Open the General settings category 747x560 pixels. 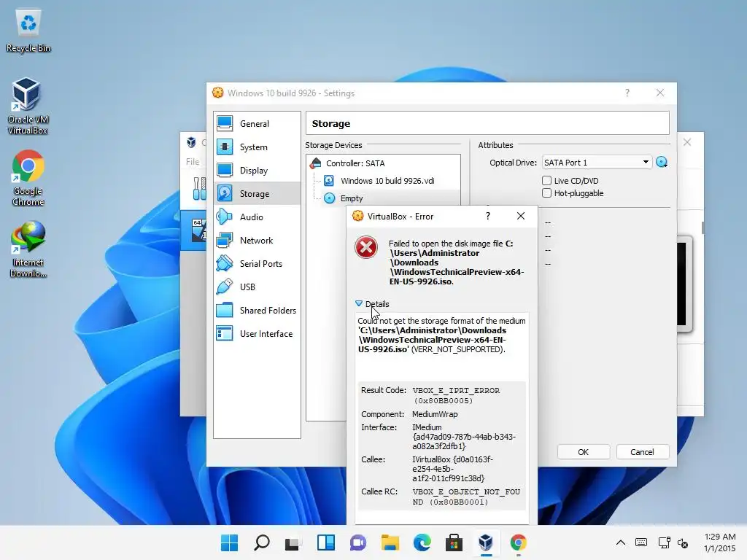pyautogui.click(x=257, y=124)
